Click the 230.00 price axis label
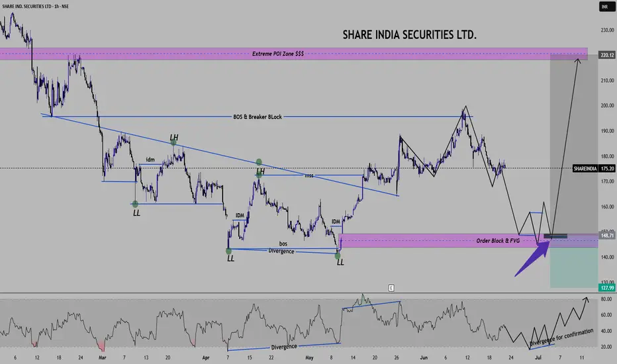617x364 pixels. tap(607, 30)
